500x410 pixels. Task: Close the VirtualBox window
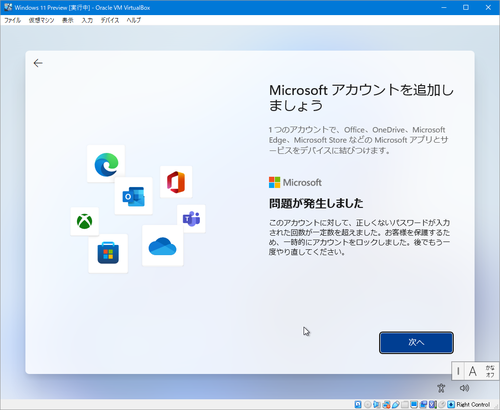click(488, 7)
